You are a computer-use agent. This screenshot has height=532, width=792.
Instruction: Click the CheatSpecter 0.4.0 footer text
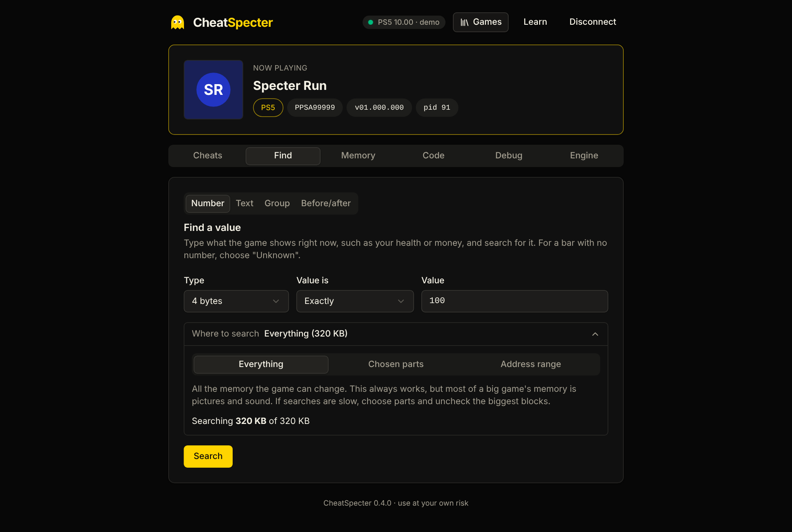pos(396,503)
